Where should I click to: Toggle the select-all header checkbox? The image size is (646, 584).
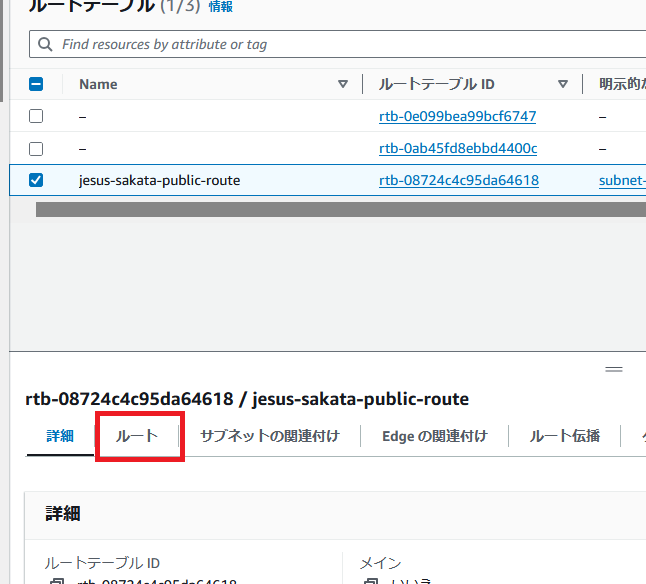(x=36, y=84)
